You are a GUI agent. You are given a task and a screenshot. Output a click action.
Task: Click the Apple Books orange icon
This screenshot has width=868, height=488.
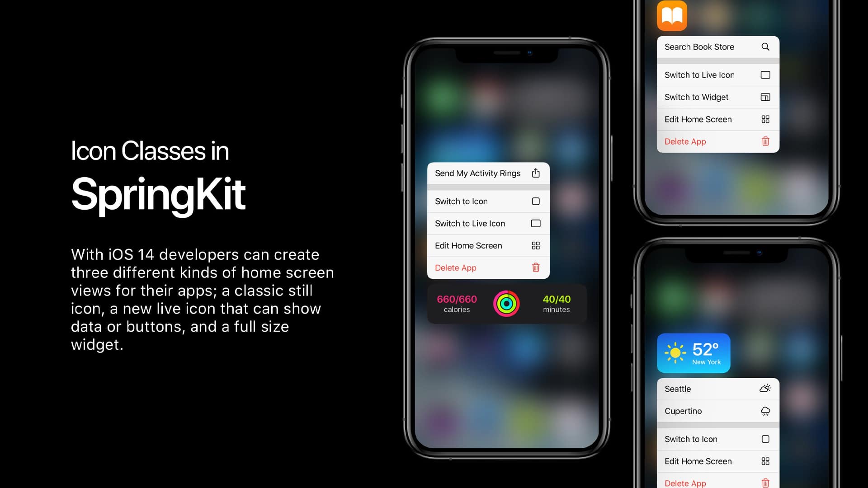[x=671, y=15]
